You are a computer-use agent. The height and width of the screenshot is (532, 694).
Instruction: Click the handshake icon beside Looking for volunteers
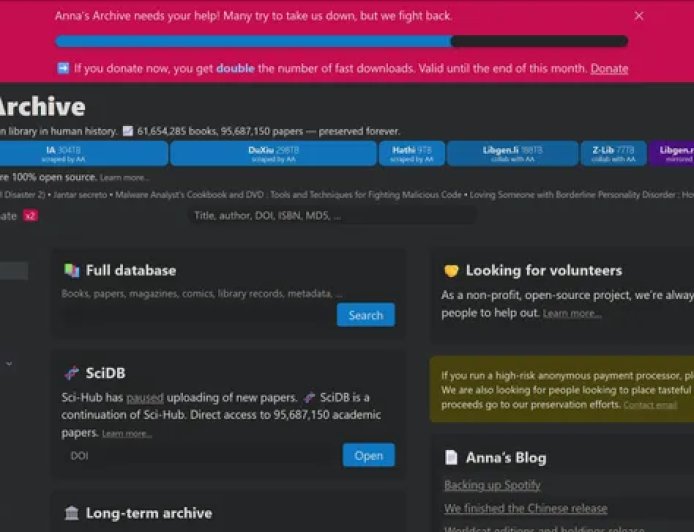tap(451, 270)
